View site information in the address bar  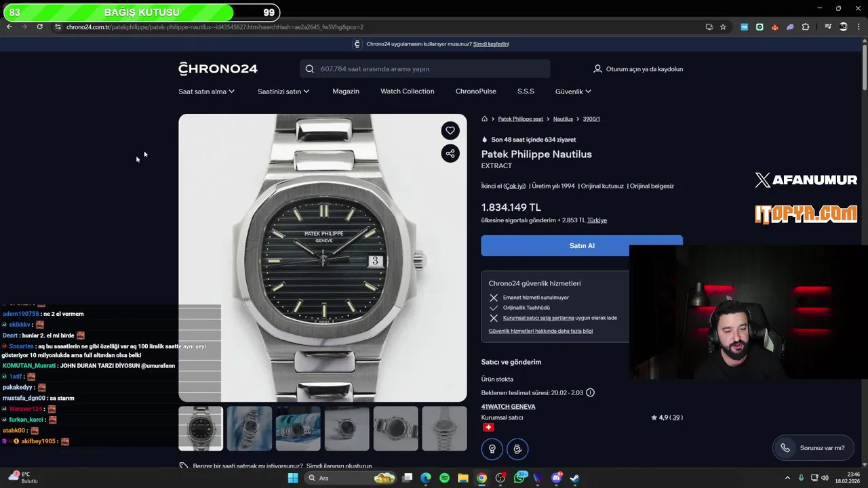(x=58, y=26)
